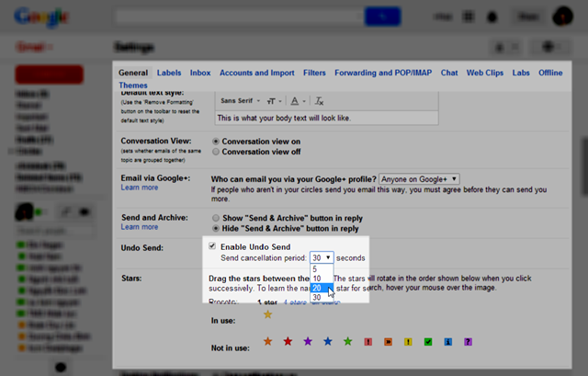Toggle the Enable Undo Send checkbox

pos(212,245)
